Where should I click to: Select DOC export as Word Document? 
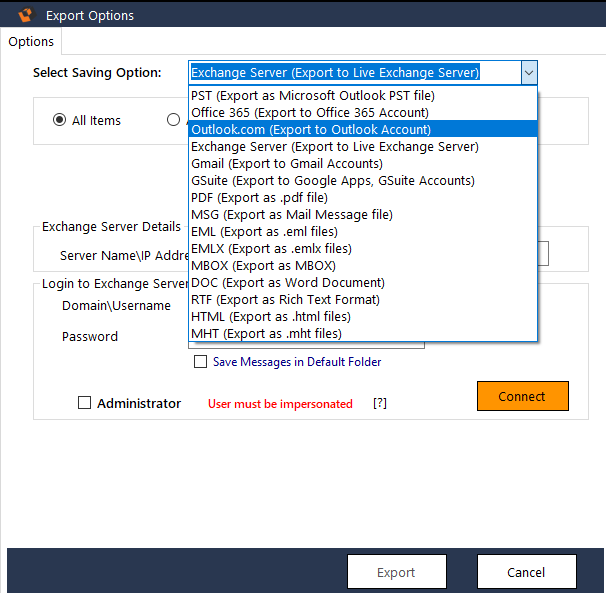[x=289, y=283]
